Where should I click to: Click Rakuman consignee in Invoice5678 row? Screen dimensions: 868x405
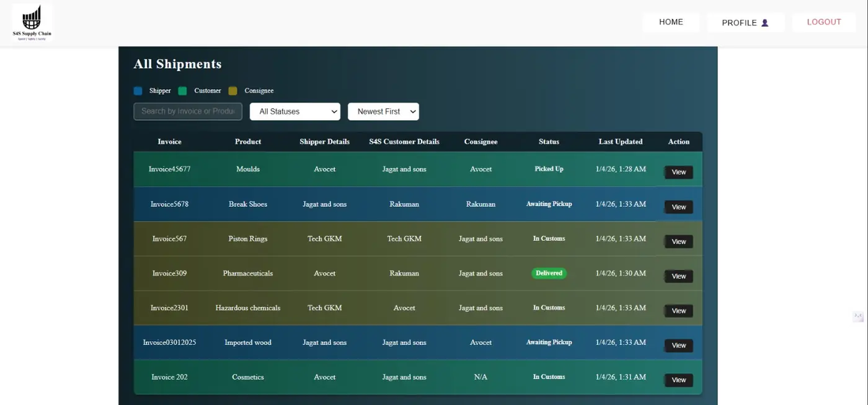pyautogui.click(x=480, y=204)
